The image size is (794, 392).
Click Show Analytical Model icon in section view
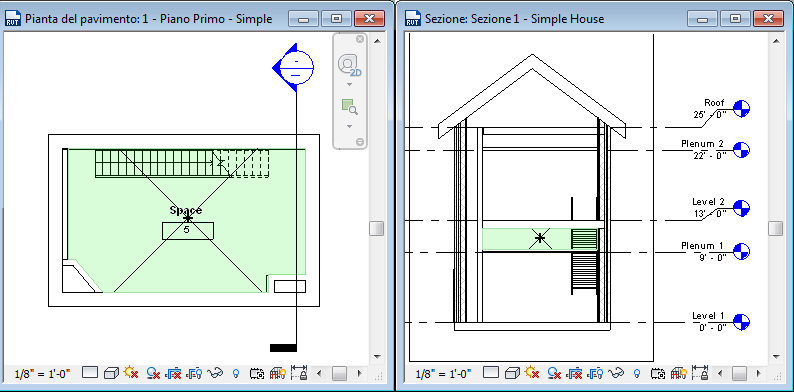pos(680,374)
